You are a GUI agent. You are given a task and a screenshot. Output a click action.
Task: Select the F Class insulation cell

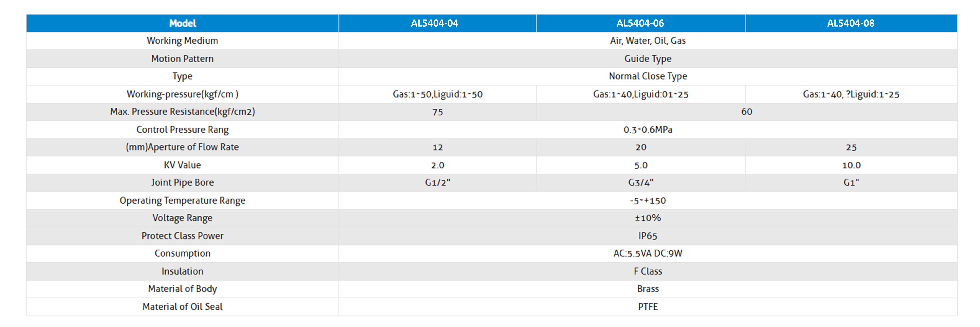tap(648, 271)
